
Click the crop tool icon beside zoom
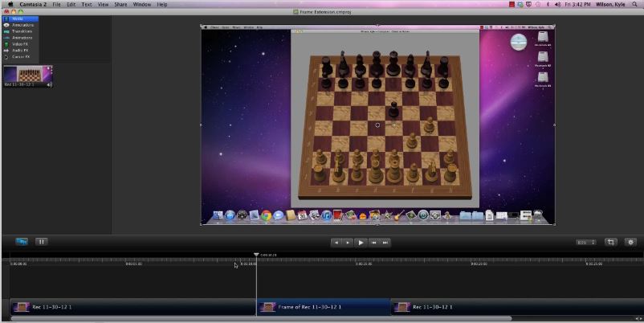[610, 242]
